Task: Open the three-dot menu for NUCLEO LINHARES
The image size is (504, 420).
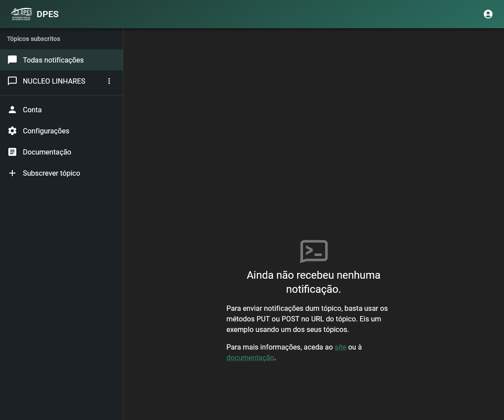Action: 109,81
